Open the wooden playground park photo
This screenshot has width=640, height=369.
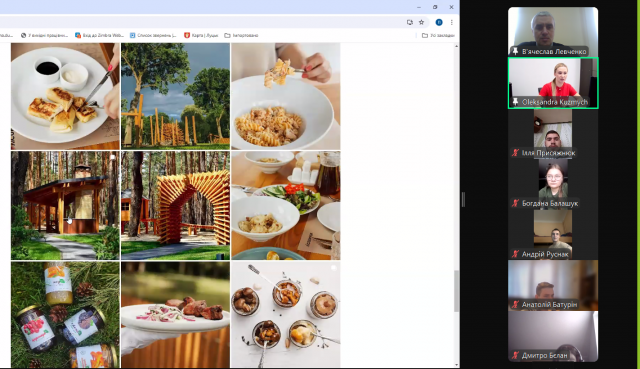click(x=176, y=96)
